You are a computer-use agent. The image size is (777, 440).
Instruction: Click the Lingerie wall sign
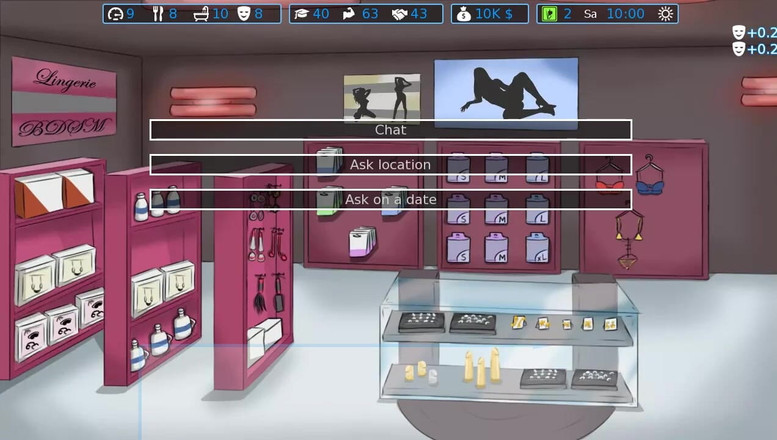point(65,79)
